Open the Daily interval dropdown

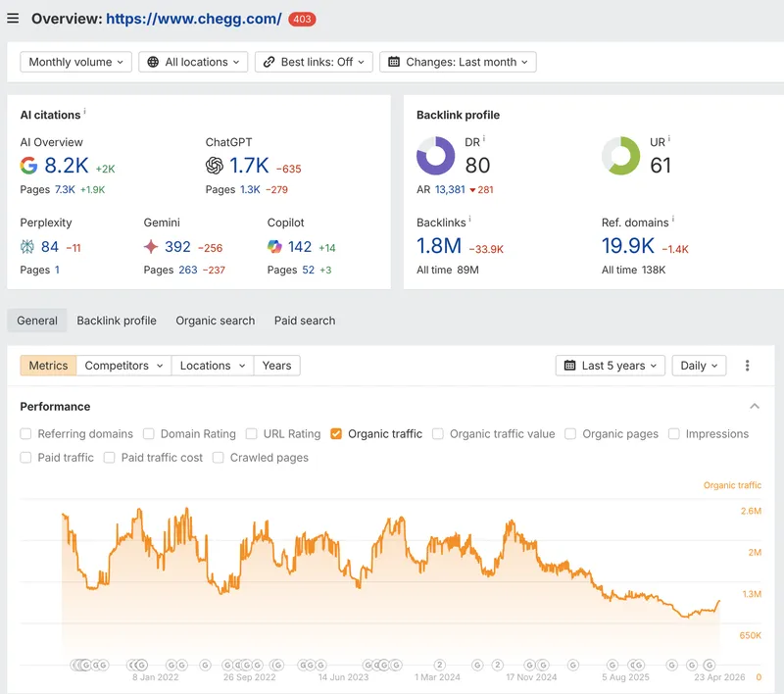click(x=699, y=366)
